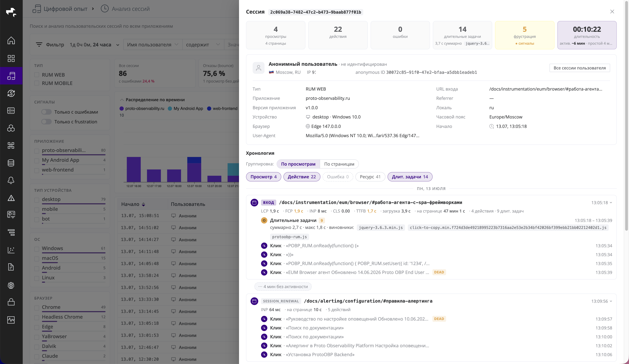Screen dimensions: 629x364
Task: Expand the 13:05:18 view entry chevron
Action: [611, 202]
